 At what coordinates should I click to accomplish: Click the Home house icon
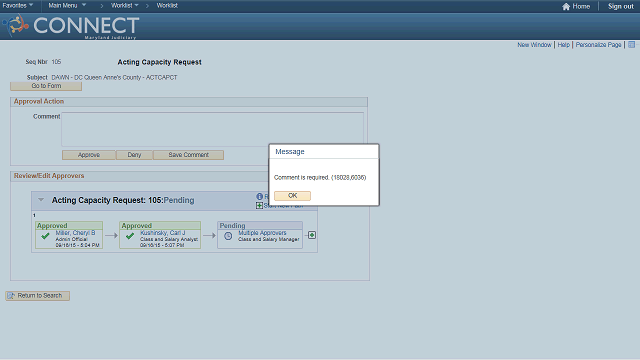[566, 6]
